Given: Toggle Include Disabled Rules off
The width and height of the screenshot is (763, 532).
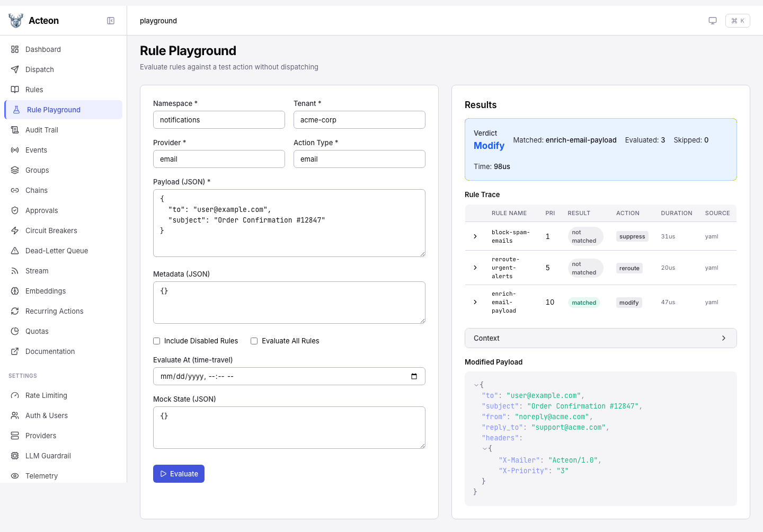Looking at the screenshot, I should tap(156, 341).
